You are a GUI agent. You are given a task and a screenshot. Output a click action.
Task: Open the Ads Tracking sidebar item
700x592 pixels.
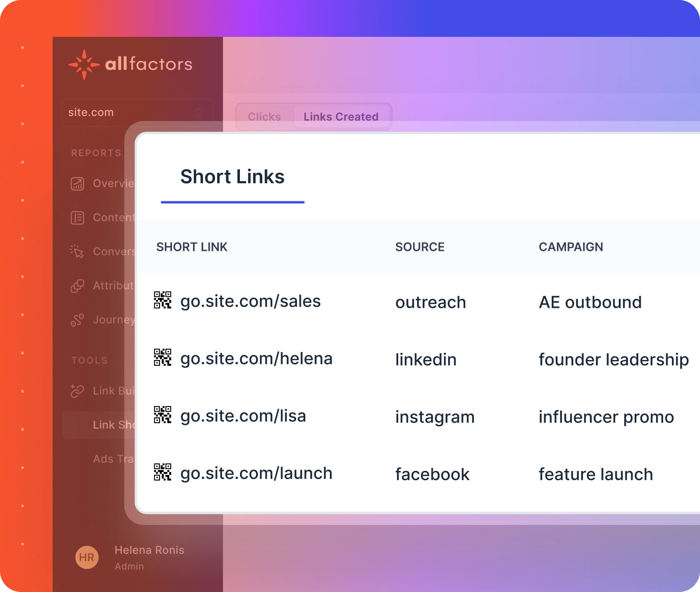click(x=112, y=459)
